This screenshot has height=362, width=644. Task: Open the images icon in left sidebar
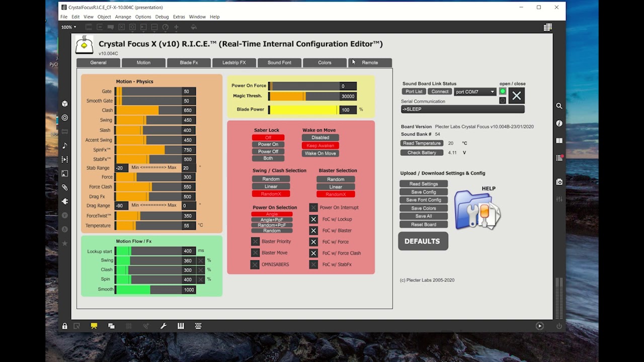click(65, 173)
